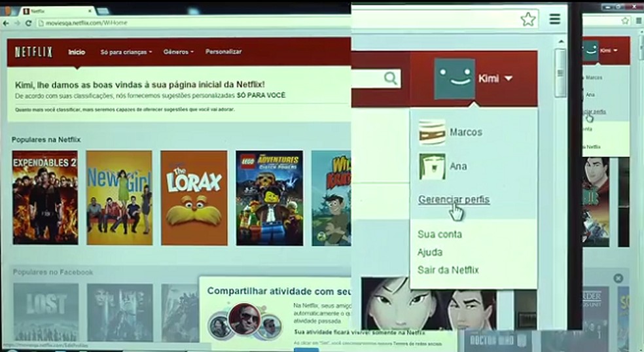
Task: Click the Kimi smiley avatar
Action: click(x=454, y=79)
